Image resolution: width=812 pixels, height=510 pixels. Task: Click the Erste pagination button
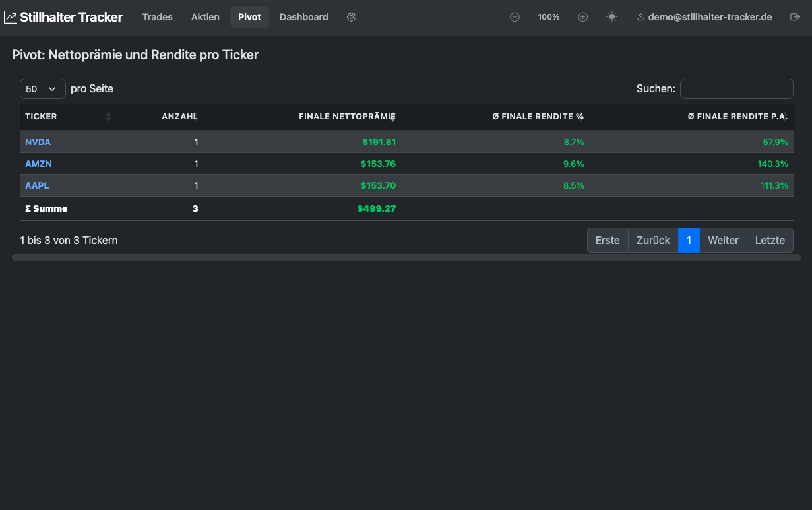coord(608,240)
